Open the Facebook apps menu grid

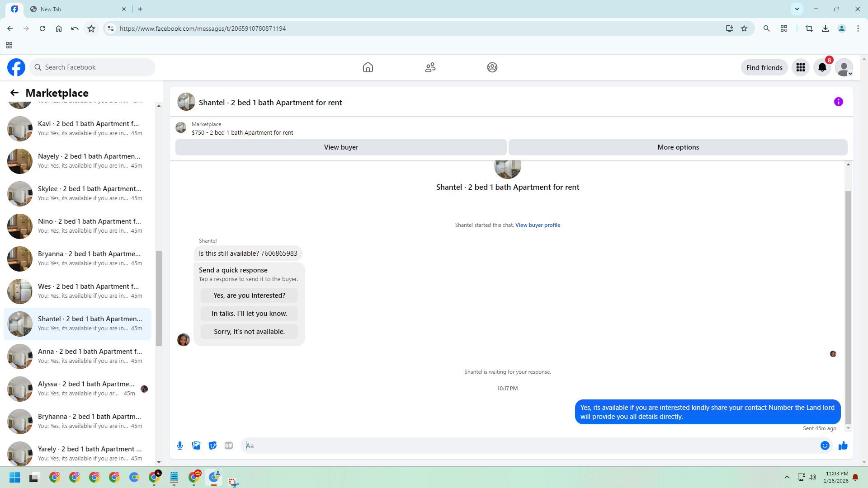point(801,67)
